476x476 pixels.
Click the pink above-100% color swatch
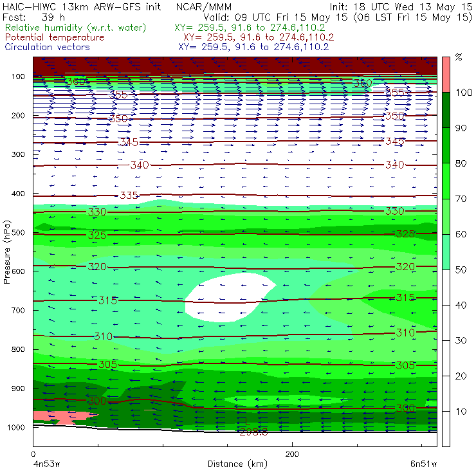pyautogui.click(x=446, y=75)
